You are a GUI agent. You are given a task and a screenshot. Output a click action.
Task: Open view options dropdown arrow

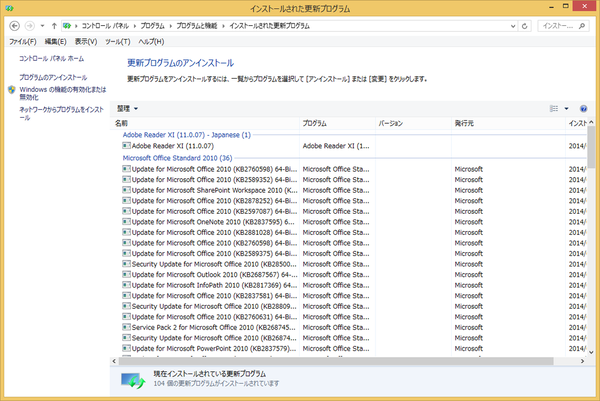coord(566,109)
